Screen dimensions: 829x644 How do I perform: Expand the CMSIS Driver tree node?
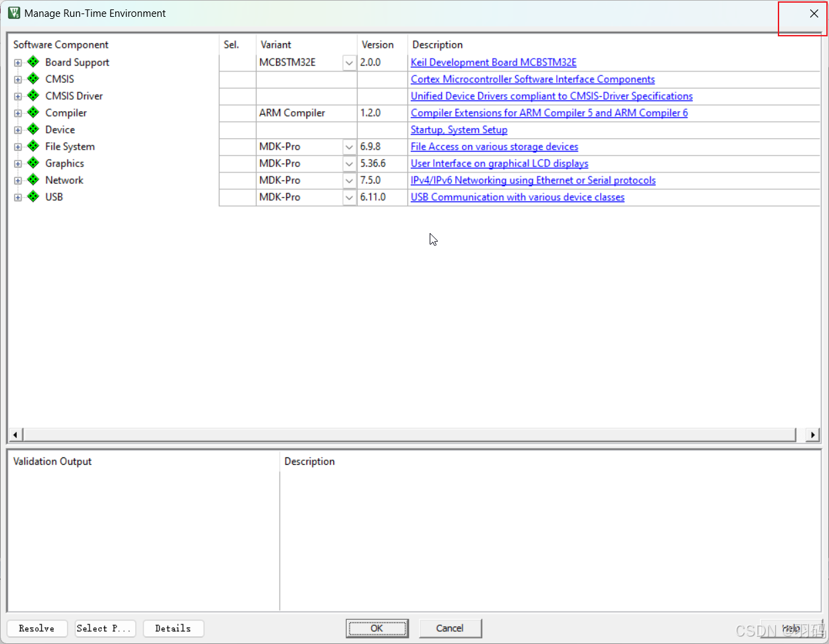18,96
